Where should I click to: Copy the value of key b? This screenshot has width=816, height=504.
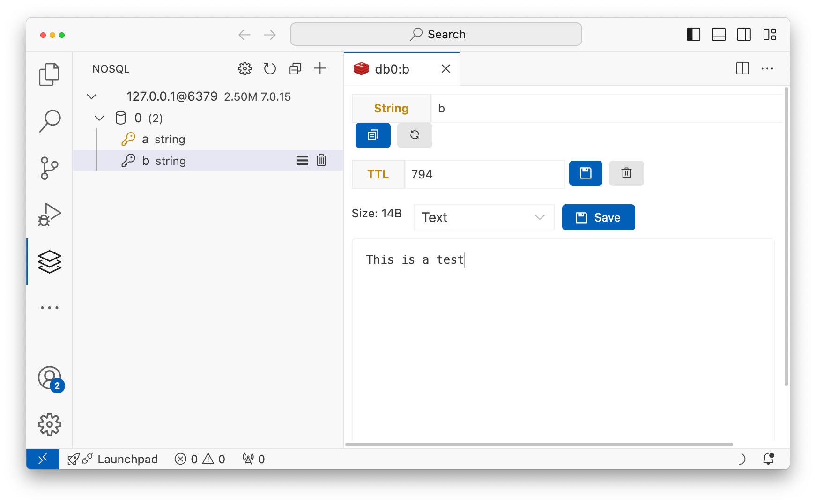tap(373, 135)
